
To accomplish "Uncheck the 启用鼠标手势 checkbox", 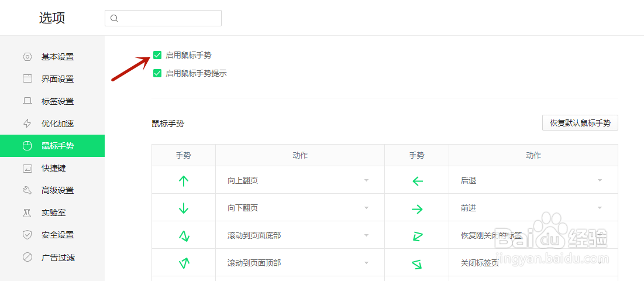I will [x=157, y=55].
